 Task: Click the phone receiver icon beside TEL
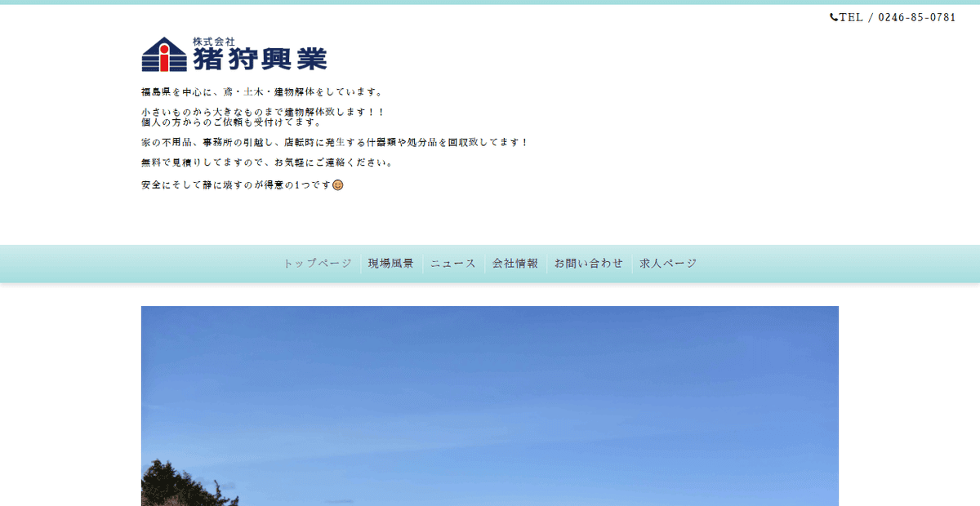click(x=834, y=17)
